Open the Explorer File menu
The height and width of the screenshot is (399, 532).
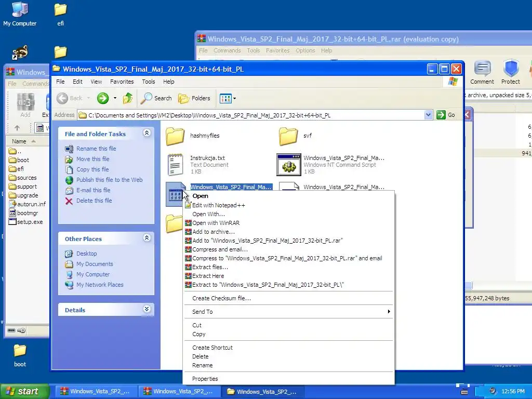(x=60, y=82)
